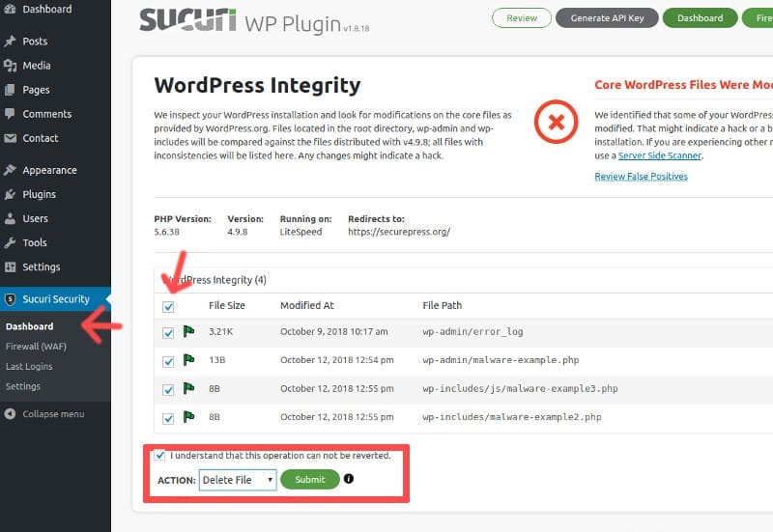Click the Sucuri Security shield icon
The height and width of the screenshot is (532, 773).
coord(10,299)
